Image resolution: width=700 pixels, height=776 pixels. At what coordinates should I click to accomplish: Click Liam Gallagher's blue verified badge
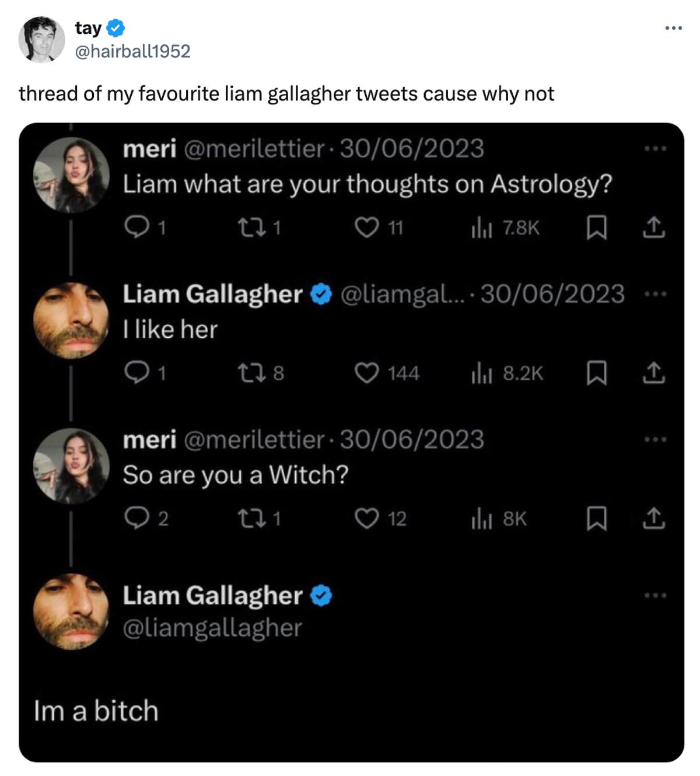[x=320, y=295]
